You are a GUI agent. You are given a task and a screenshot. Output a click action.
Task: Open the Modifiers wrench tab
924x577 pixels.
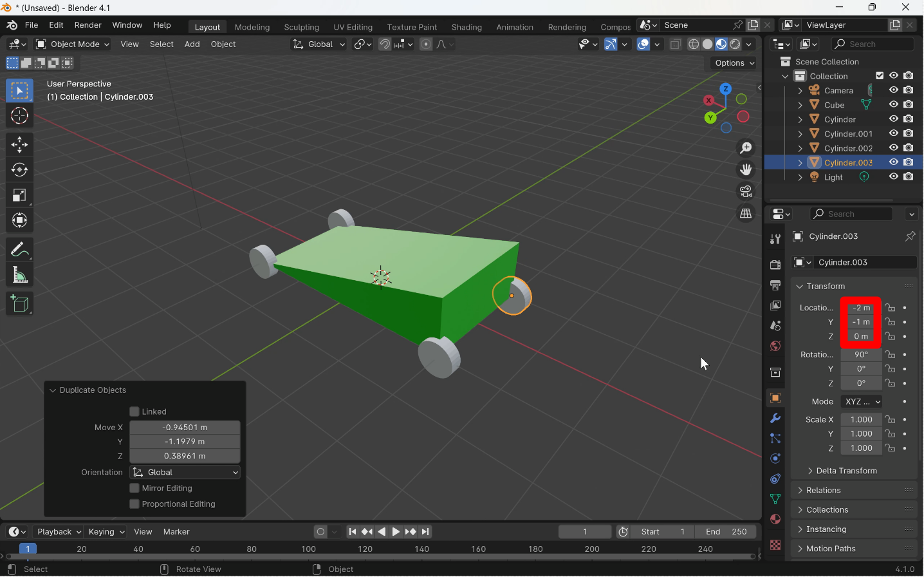pyautogui.click(x=775, y=418)
